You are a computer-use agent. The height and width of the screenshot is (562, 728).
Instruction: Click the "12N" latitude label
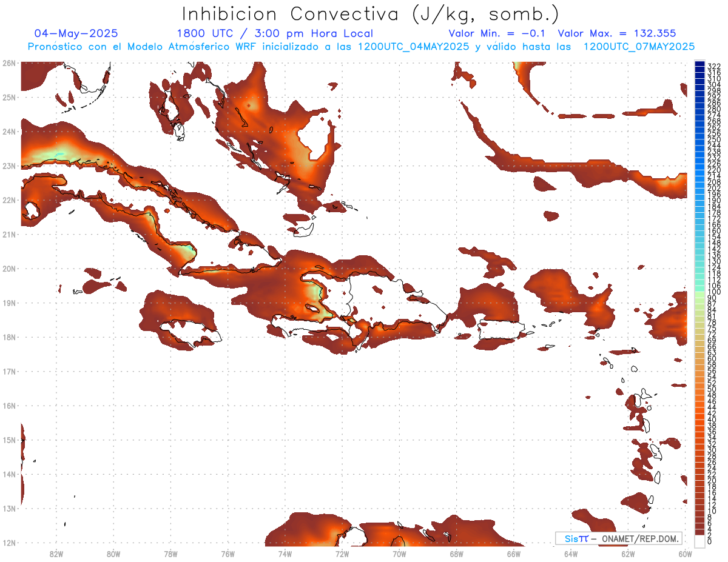(x=9, y=543)
